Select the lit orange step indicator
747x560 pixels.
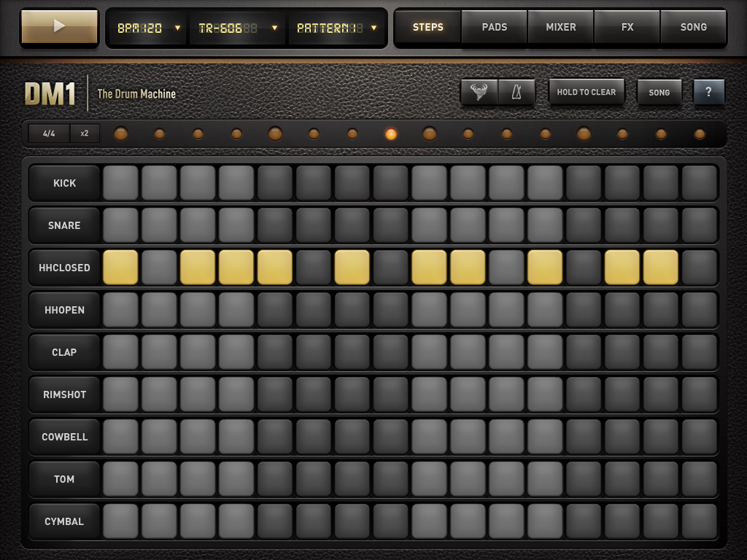(391, 134)
